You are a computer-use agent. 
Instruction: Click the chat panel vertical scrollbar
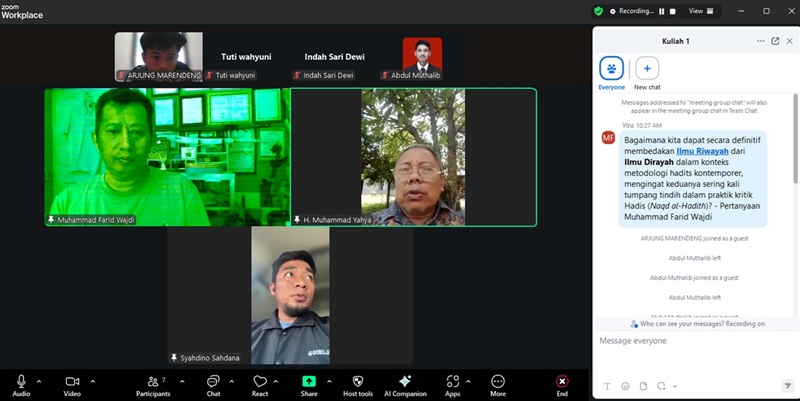point(795,139)
